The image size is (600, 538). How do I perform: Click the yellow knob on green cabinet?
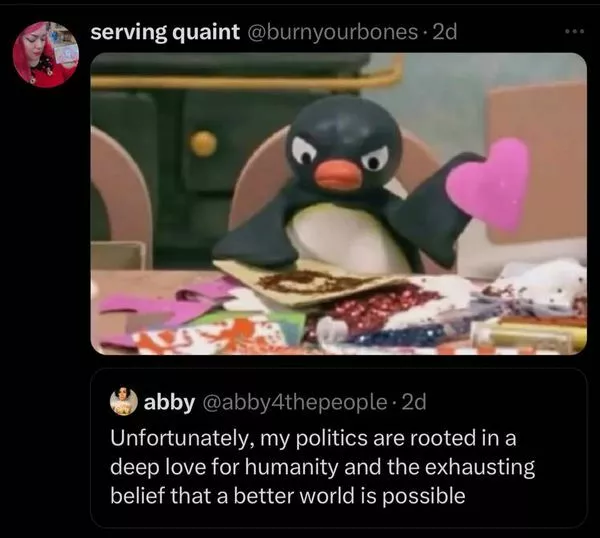pyautogui.click(x=203, y=143)
